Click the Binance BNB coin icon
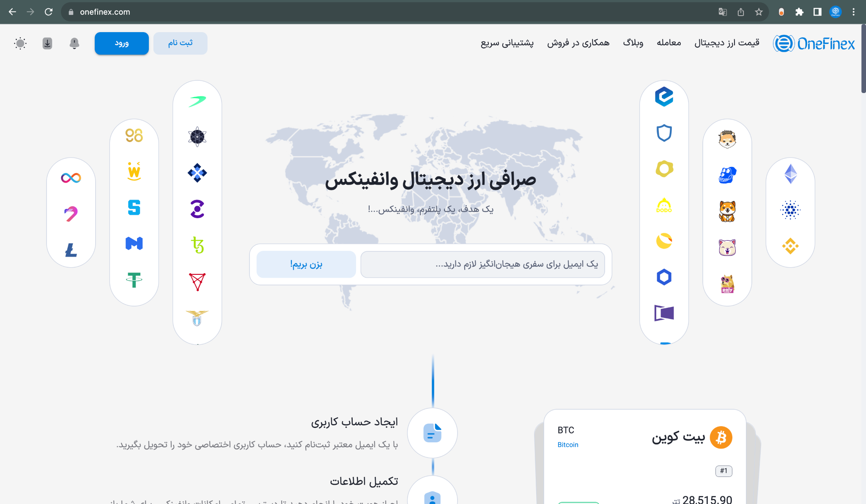This screenshot has height=504, width=866. [791, 246]
